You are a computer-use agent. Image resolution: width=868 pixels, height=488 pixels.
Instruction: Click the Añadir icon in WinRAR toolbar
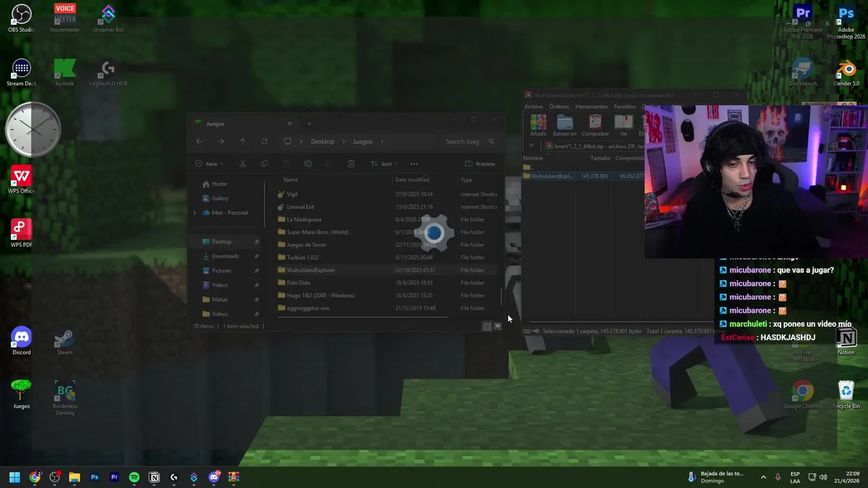[538, 125]
